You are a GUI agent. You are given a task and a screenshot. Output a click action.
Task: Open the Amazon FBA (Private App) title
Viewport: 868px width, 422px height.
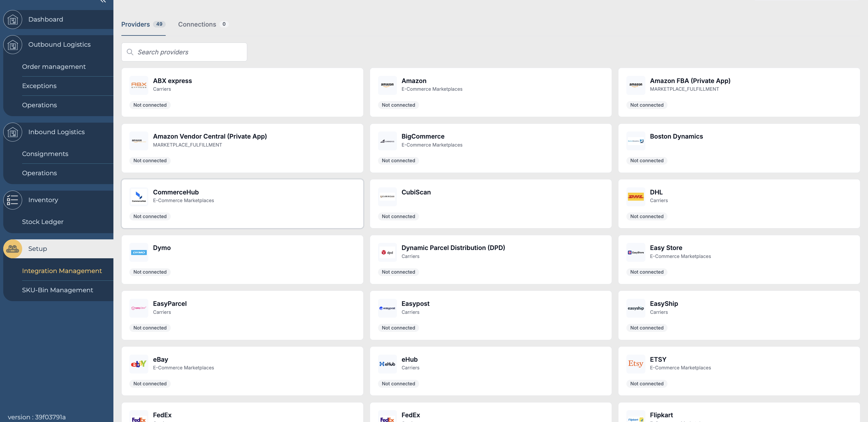690,81
